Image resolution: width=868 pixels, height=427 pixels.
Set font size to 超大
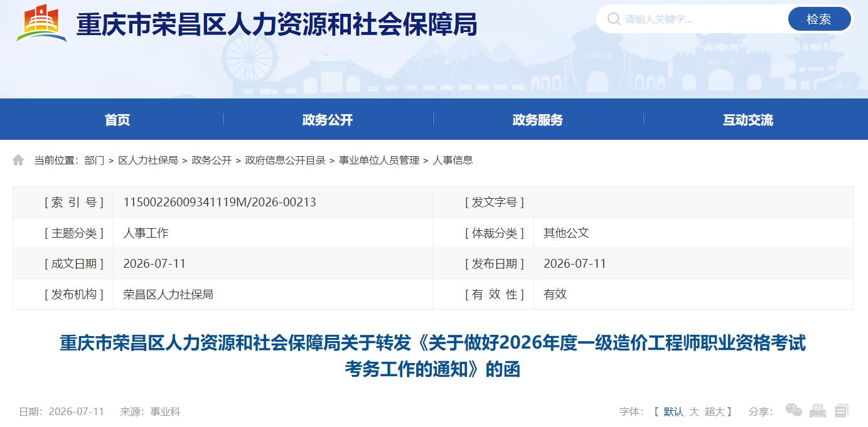tap(715, 412)
